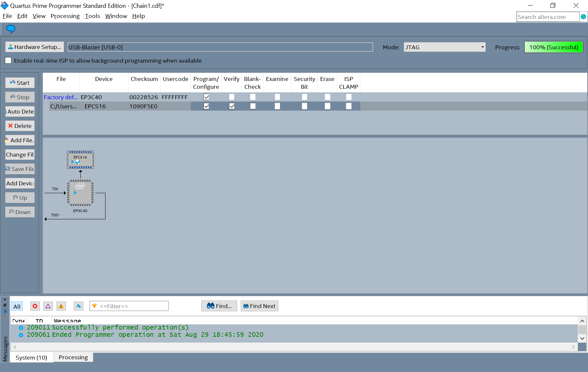Click the messages scrollbar down arrow

coord(582,338)
